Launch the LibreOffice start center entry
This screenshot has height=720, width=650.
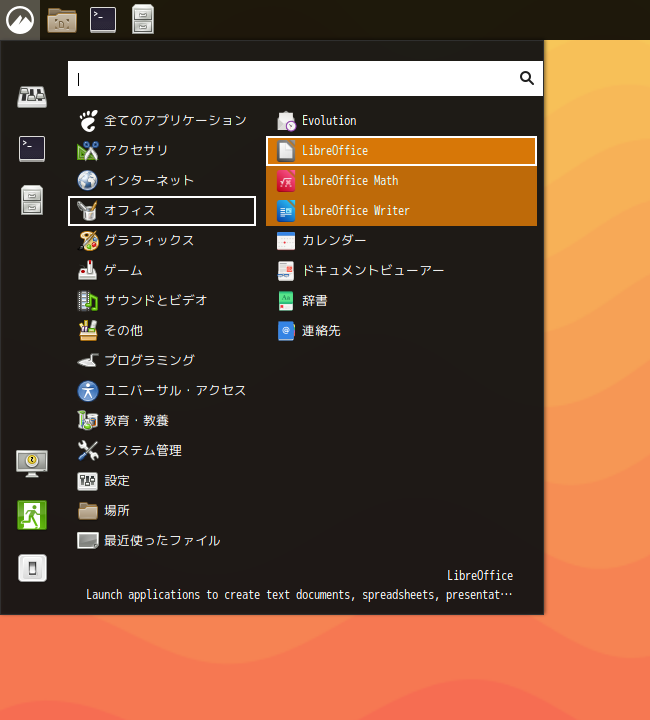tap(401, 151)
